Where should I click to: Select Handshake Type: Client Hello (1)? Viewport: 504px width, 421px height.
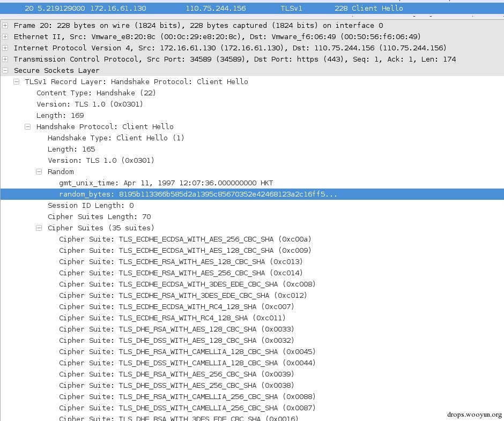tap(116, 138)
